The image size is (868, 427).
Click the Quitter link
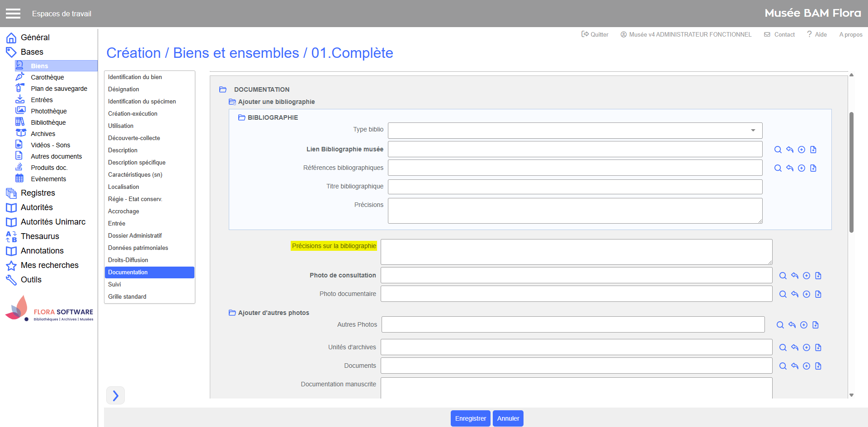tap(595, 34)
